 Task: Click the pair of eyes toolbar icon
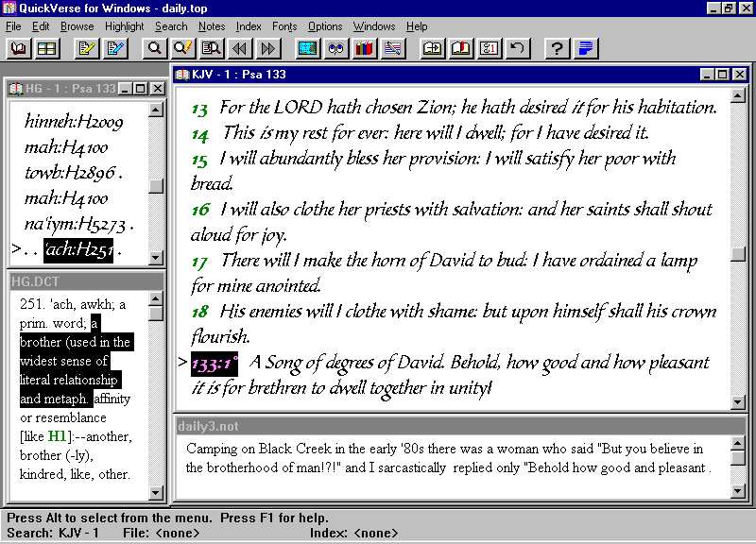(x=336, y=48)
